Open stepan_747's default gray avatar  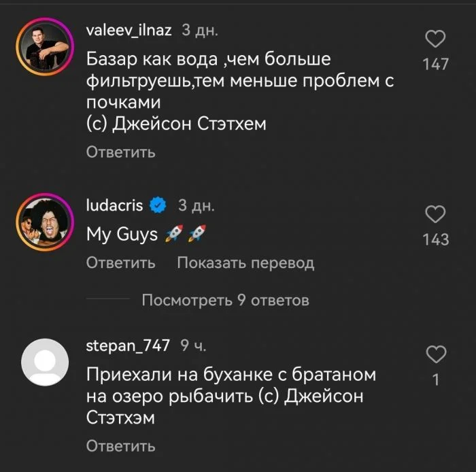pos(45,361)
